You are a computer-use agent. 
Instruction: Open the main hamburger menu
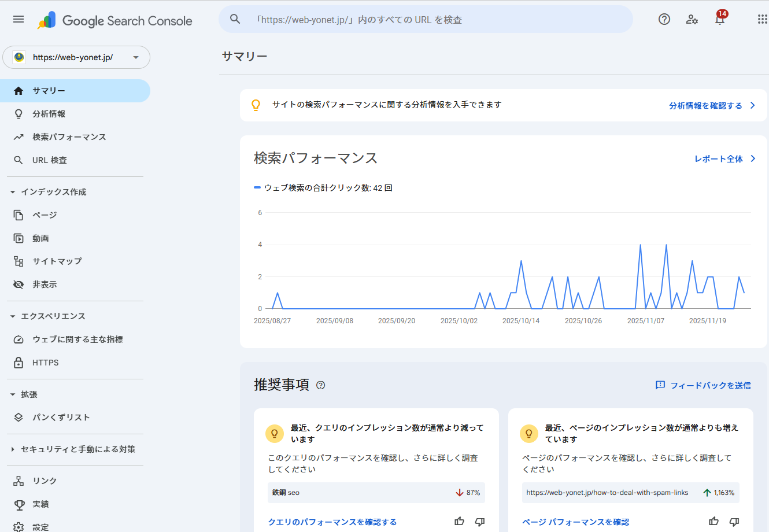click(19, 20)
